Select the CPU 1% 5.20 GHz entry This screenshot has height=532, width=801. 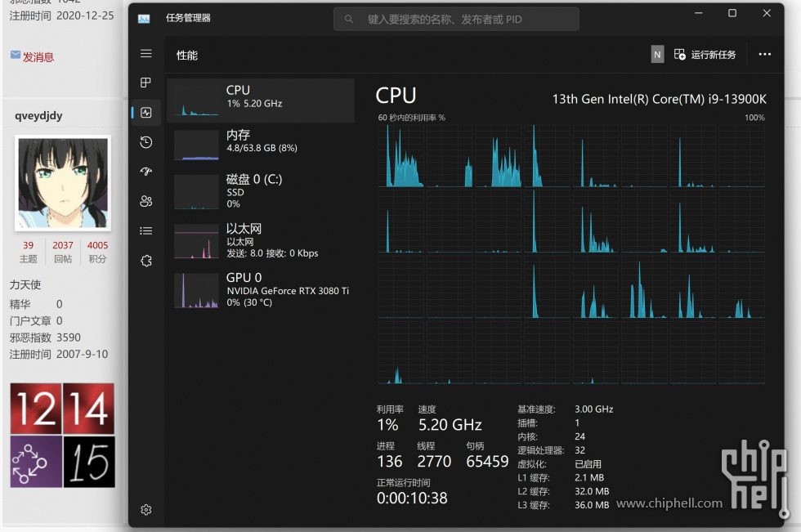tap(261, 101)
